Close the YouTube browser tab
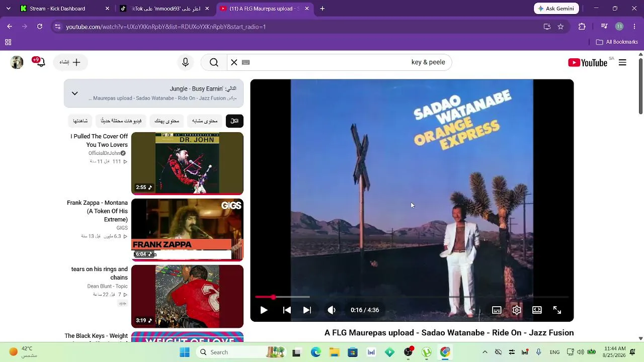This screenshot has width=644, height=362. coord(306,9)
